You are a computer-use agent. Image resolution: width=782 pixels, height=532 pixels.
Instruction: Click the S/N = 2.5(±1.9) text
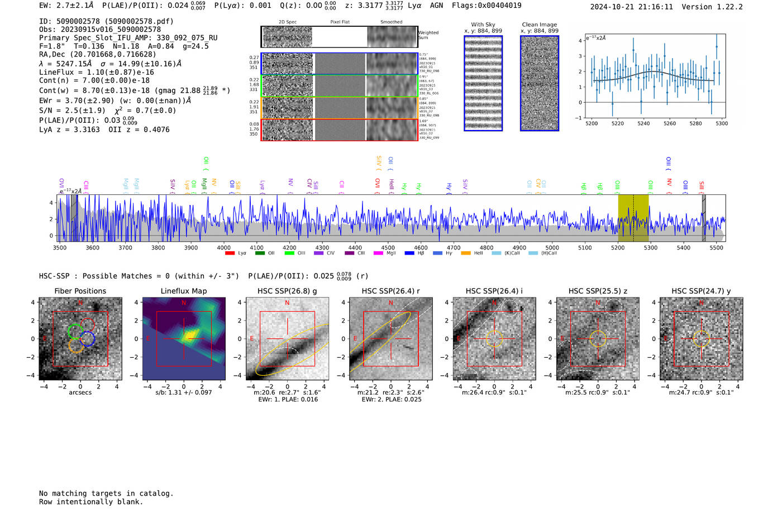(x=72, y=111)
